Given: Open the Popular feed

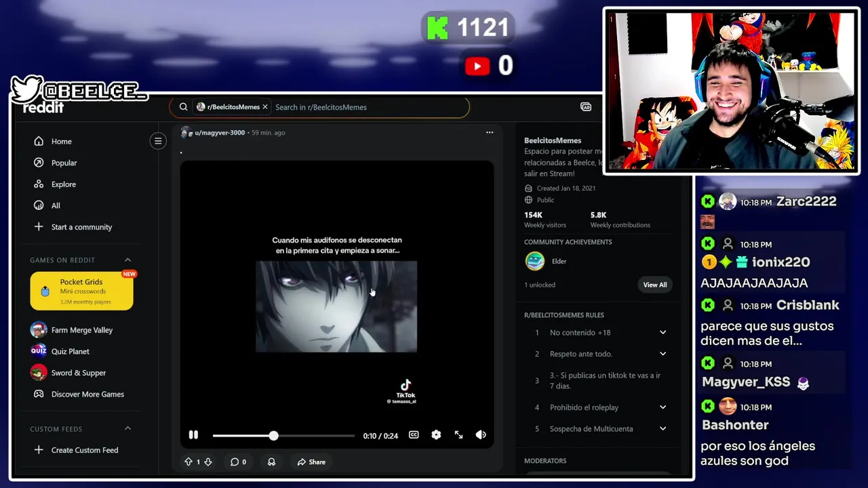Looking at the screenshot, I should pos(64,163).
